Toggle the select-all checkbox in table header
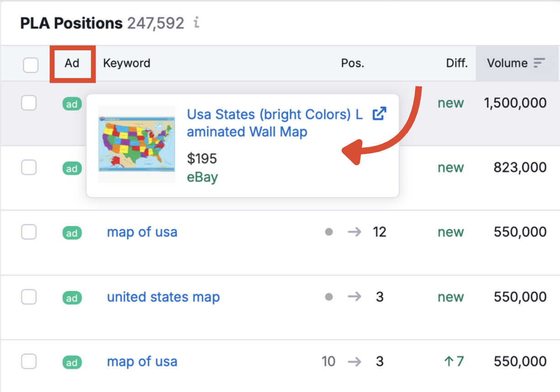The width and height of the screenshot is (560, 392). (x=31, y=65)
